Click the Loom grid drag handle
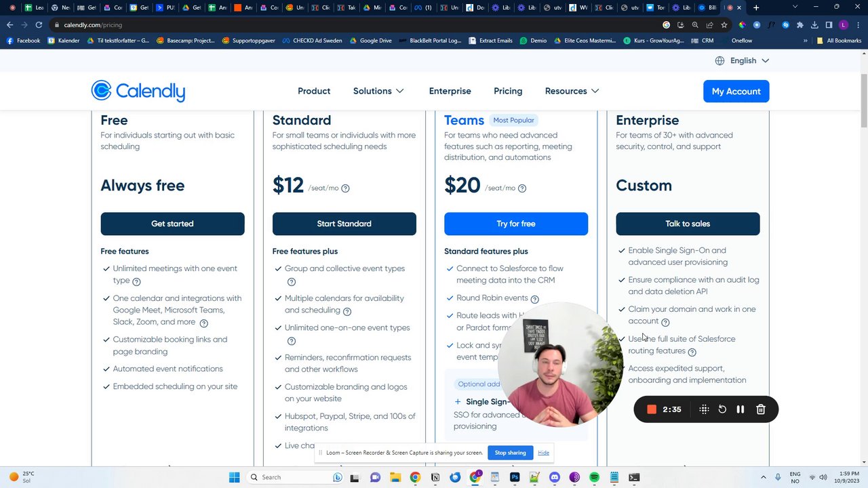868x488 pixels. pos(704,409)
